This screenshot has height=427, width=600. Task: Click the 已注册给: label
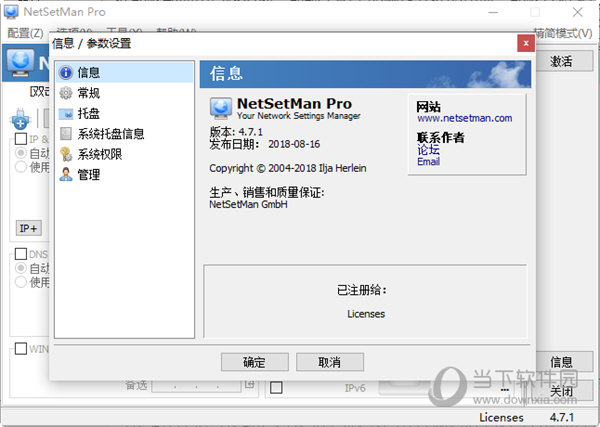tap(362, 290)
